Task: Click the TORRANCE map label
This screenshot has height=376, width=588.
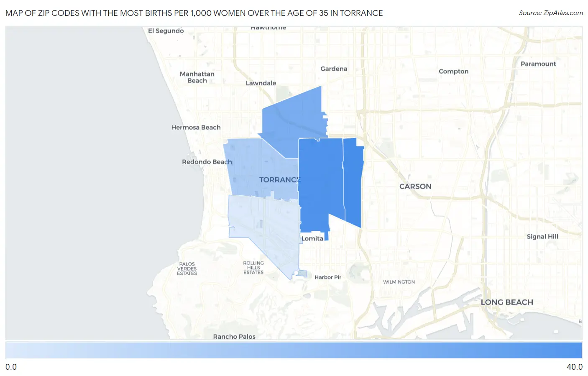Action: click(280, 180)
